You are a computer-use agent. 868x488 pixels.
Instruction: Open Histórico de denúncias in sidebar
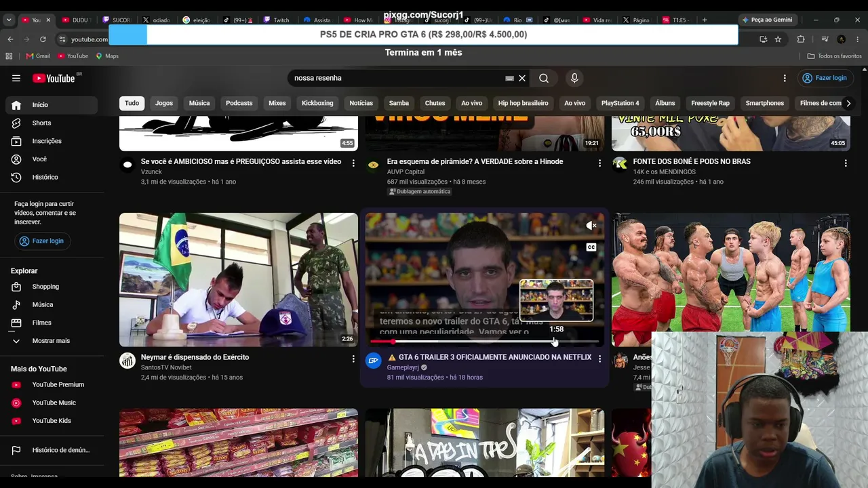[x=52, y=450]
